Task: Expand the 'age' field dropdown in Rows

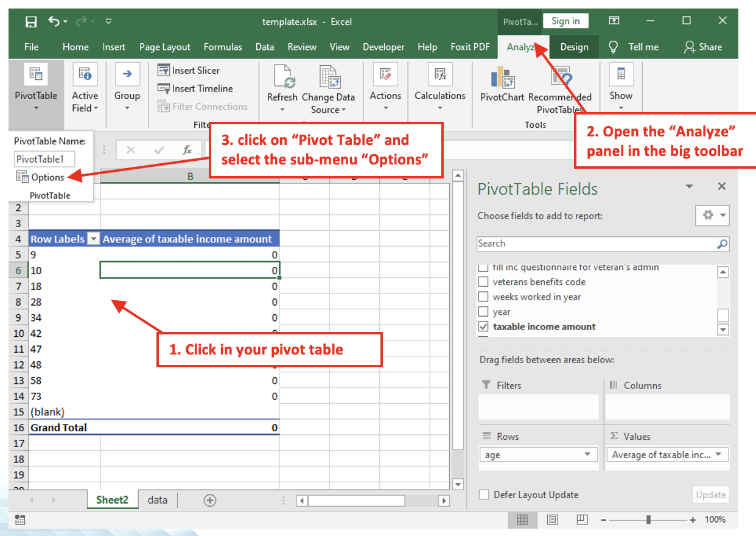Action: (587, 454)
